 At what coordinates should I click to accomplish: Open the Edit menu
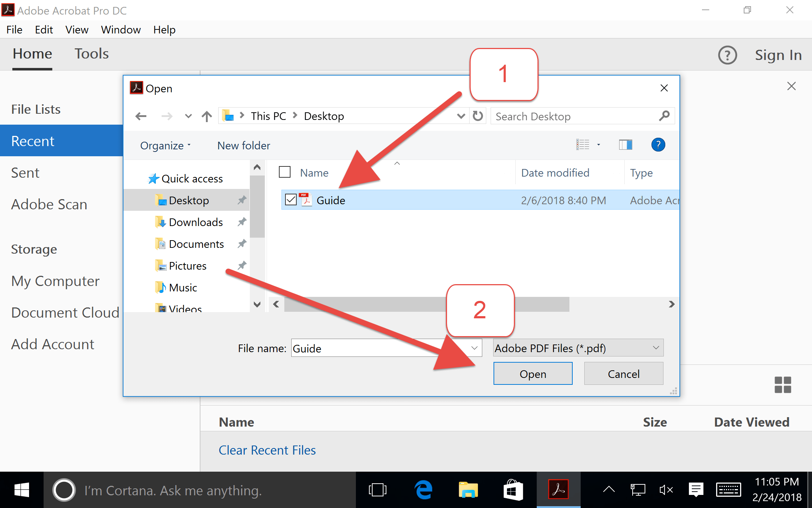[44, 30]
